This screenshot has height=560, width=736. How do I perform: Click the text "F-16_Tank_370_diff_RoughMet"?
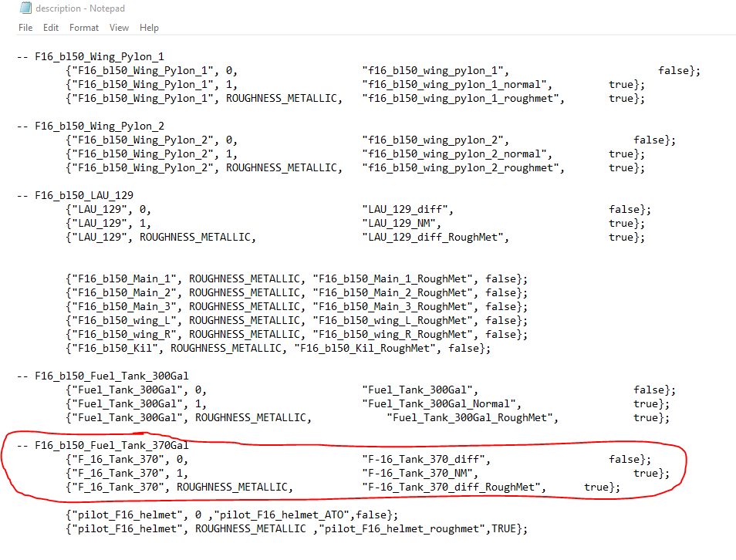[451, 487]
